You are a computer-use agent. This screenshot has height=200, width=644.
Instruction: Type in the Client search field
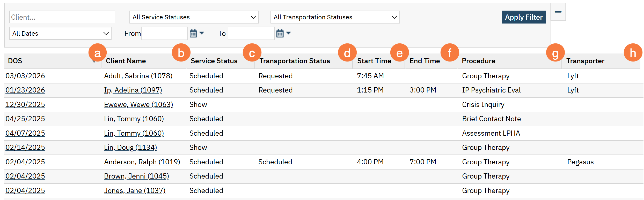pyautogui.click(x=62, y=17)
